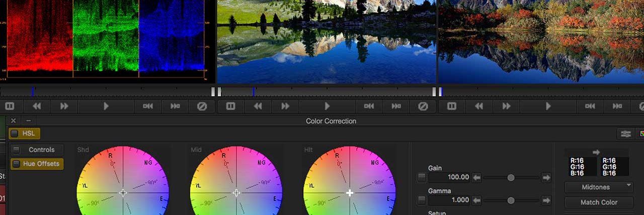Go to previous segment in center monitor
Viewport: 644px width, 215px height.
pos(369,106)
